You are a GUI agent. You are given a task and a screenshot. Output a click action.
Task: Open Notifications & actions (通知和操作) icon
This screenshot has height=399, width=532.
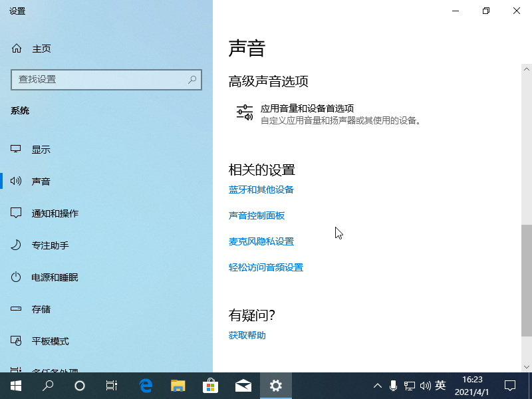pos(17,213)
